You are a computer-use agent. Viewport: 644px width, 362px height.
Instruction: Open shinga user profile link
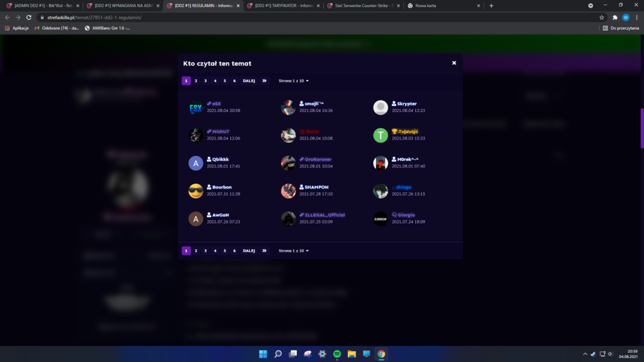point(403,187)
